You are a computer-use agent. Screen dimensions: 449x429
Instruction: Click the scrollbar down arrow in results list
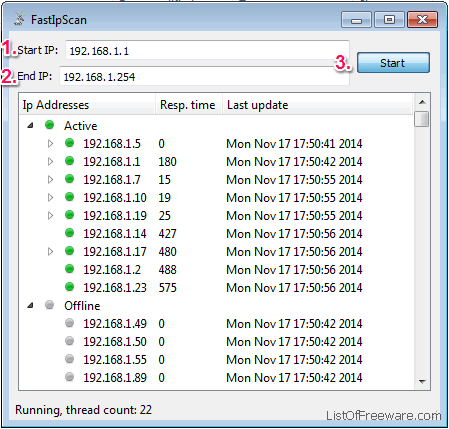click(x=422, y=382)
